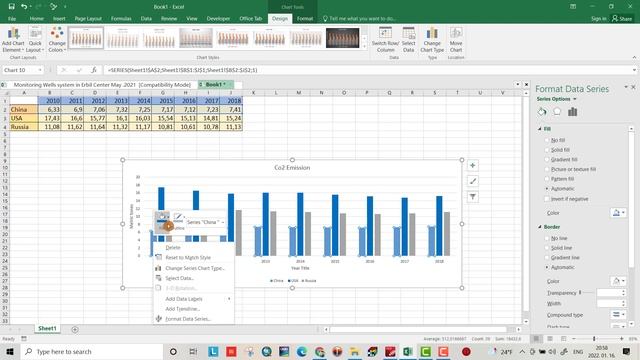Click the Windows search box

pyautogui.click(x=92, y=351)
